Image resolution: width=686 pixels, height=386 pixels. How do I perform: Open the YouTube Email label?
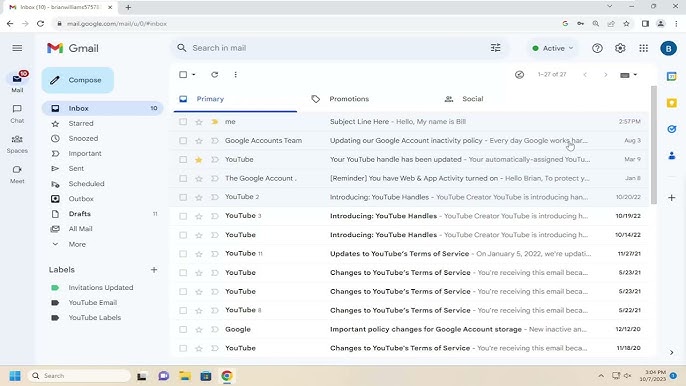pyautogui.click(x=93, y=302)
